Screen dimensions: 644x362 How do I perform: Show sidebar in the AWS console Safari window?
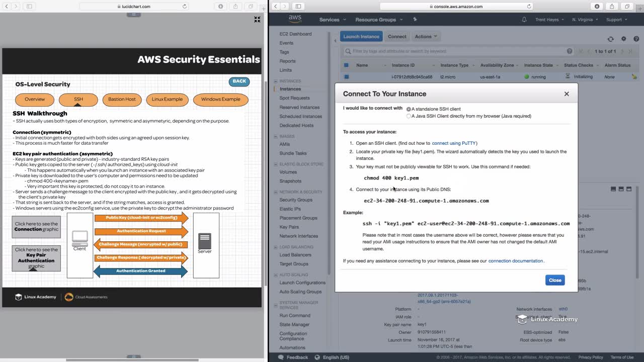click(298, 7)
